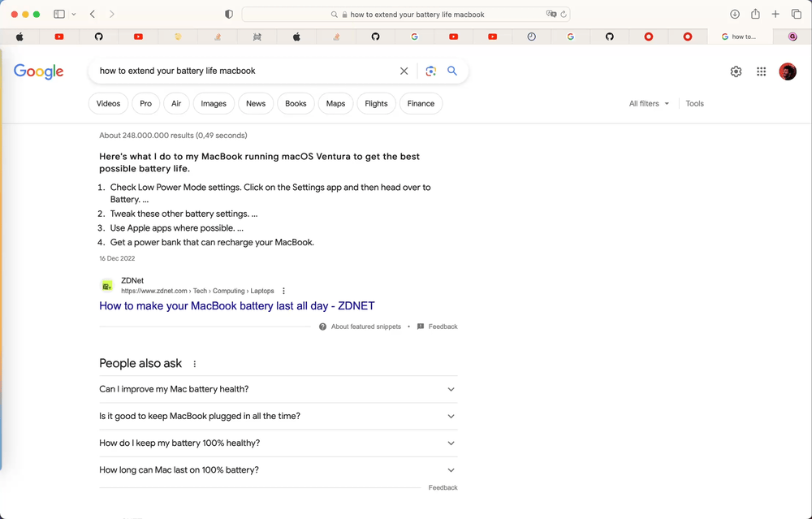Open Google settings gear
This screenshot has width=812, height=519.
coord(736,71)
